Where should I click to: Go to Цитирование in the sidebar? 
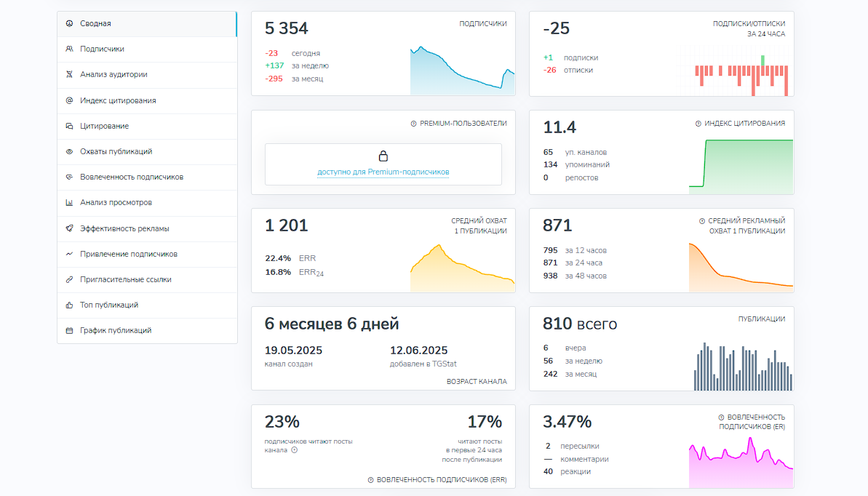(x=104, y=127)
